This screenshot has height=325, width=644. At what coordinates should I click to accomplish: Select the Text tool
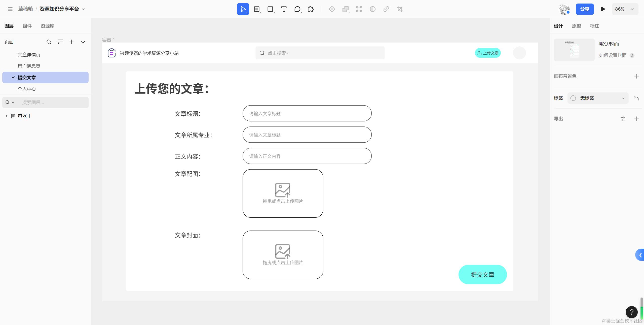(284, 9)
